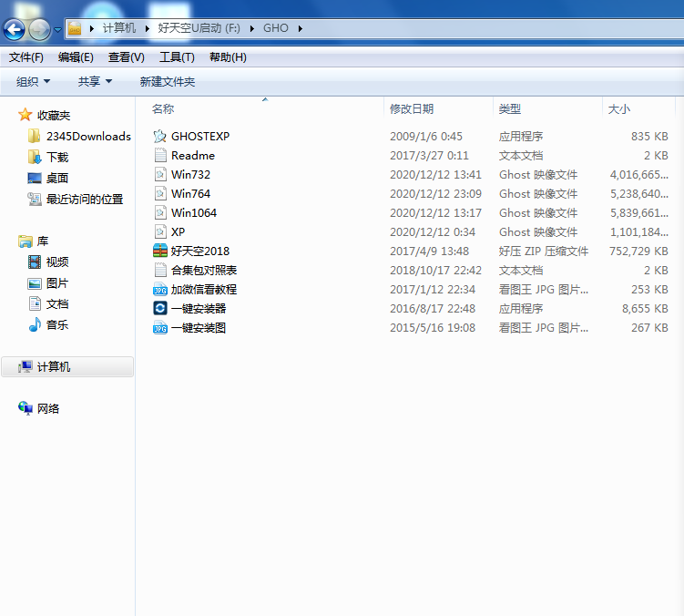The image size is (684, 616).
Task: Sort by 大小 column header
Action: [619, 108]
